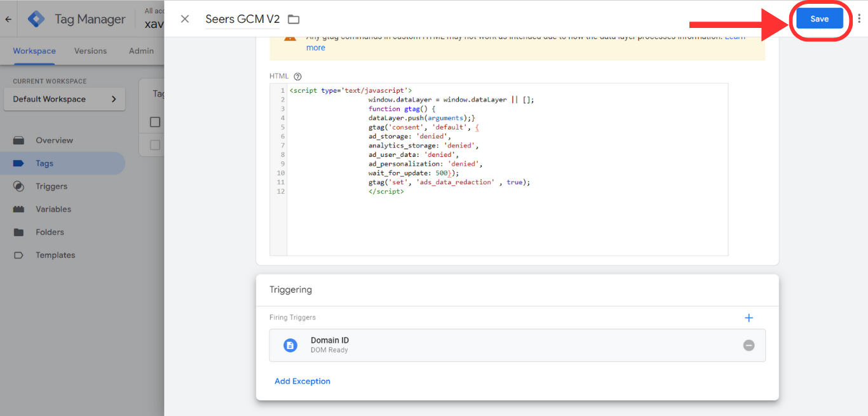Click code line containing 'ads_data_redaction'
Screen dimensions: 868x416
tap(449, 182)
